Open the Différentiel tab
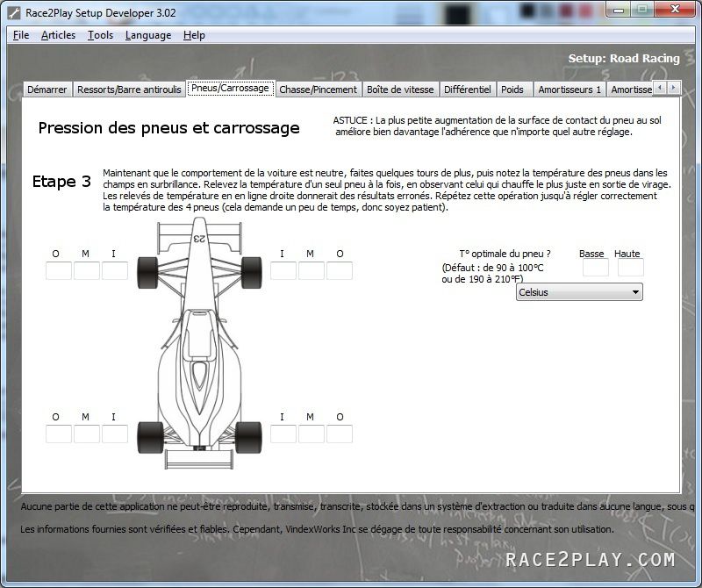Image resolution: width=702 pixels, height=588 pixels. pyautogui.click(x=467, y=90)
